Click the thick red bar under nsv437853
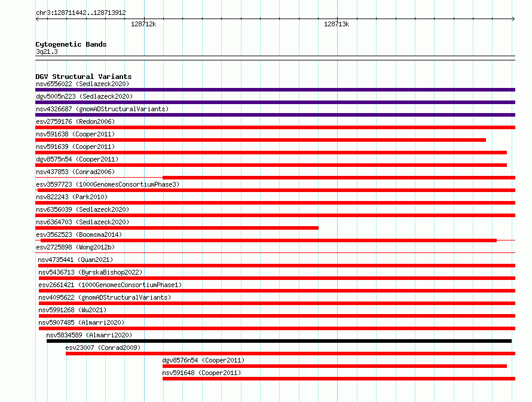Image resolution: width=532 pixels, height=402 pixels. pos(339,178)
